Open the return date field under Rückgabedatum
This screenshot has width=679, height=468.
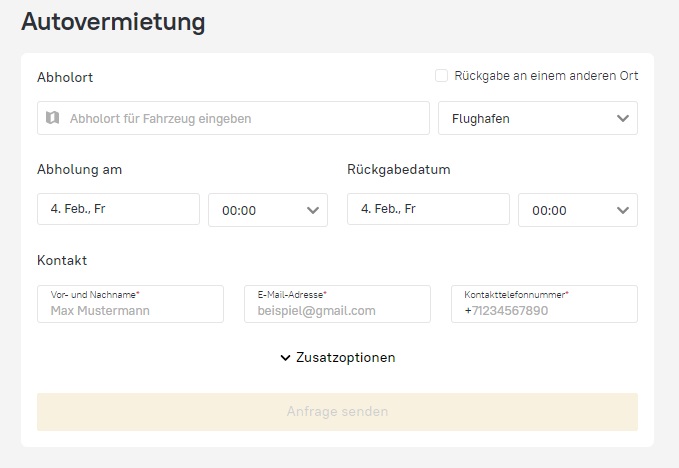[x=428, y=209]
